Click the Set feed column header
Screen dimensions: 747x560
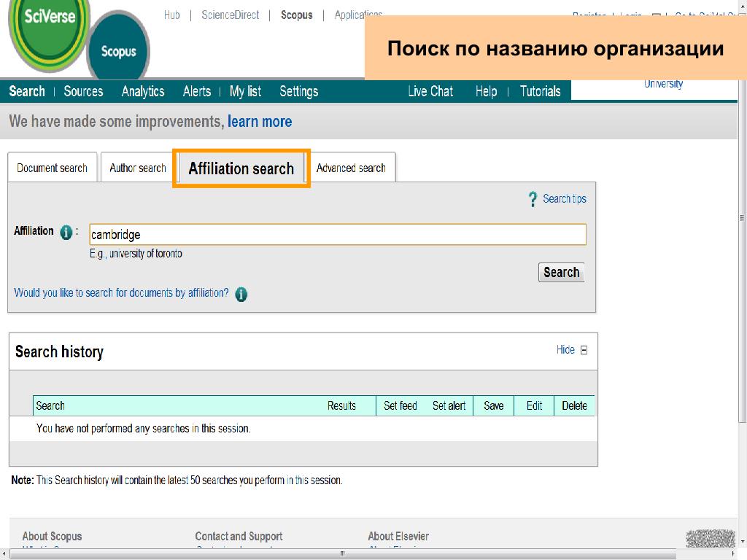(x=400, y=405)
